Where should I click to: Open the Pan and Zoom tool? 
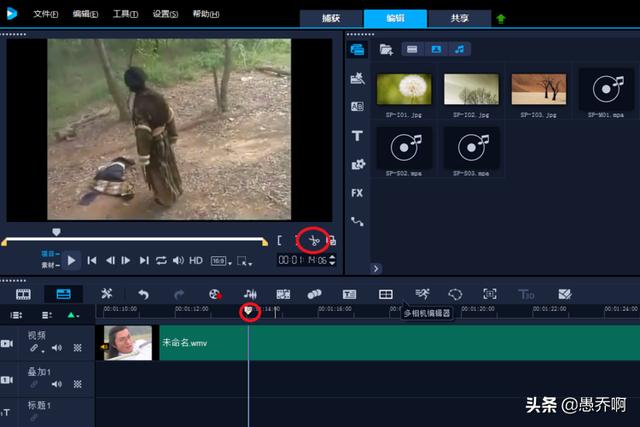(x=490, y=294)
